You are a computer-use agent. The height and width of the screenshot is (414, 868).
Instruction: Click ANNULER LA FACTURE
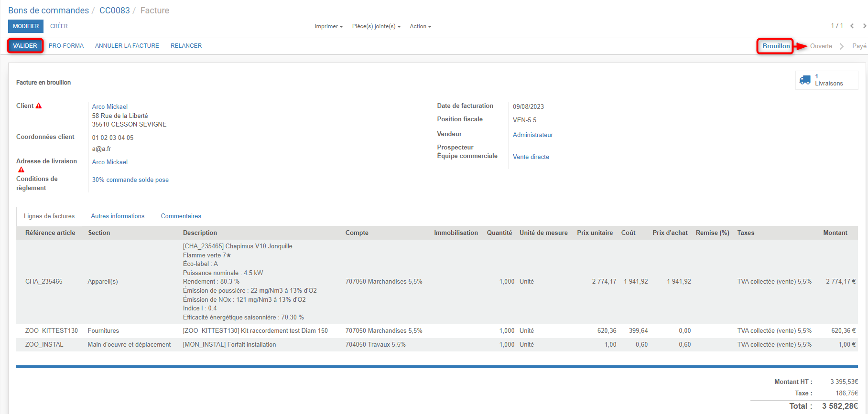(127, 46)
